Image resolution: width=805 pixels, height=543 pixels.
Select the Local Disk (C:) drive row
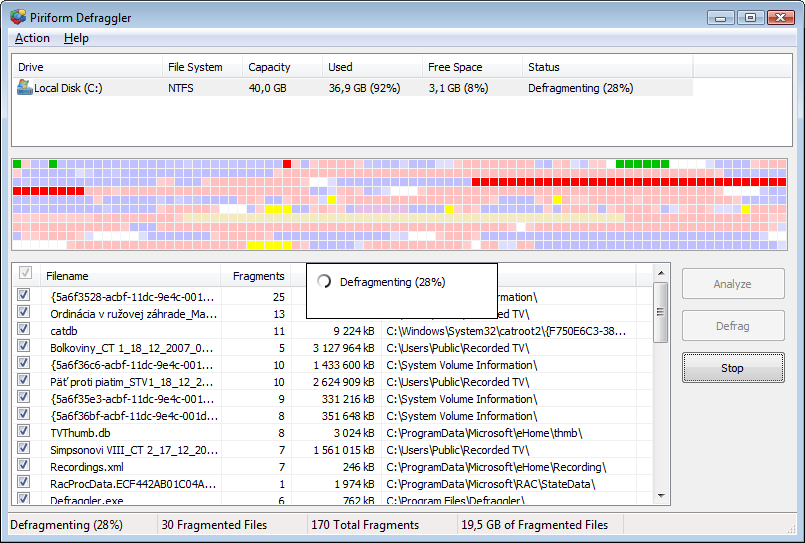(352, 88)
